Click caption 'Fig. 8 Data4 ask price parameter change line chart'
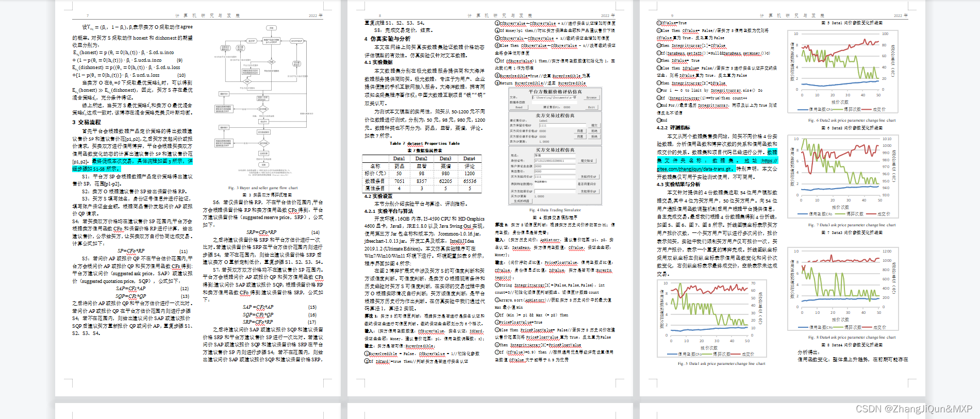 coord(852,338)
